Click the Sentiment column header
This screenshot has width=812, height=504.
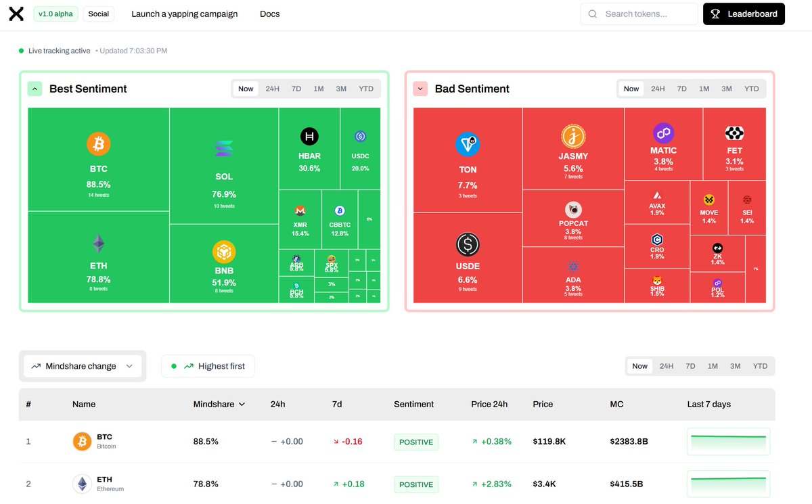(x=413, y=405)
